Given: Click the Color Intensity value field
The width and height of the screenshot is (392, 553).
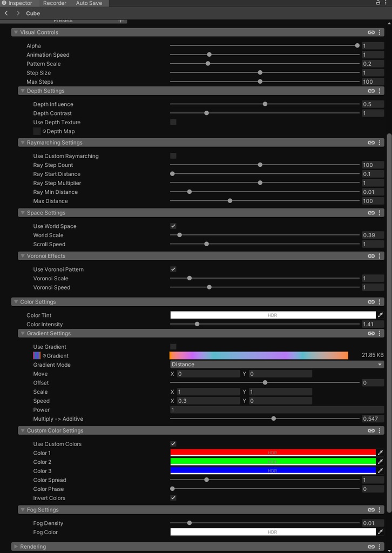Looking at the screenshot, I should 373,324.
